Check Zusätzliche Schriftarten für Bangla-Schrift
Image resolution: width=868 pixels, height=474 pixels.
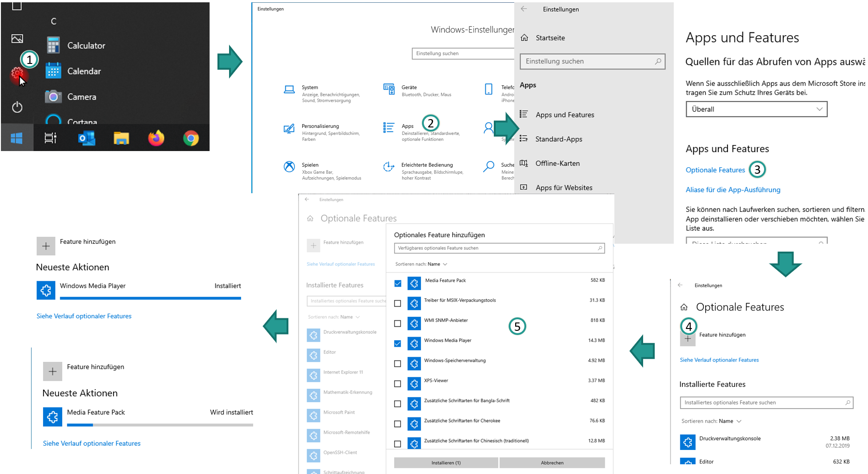coord(397,404)
